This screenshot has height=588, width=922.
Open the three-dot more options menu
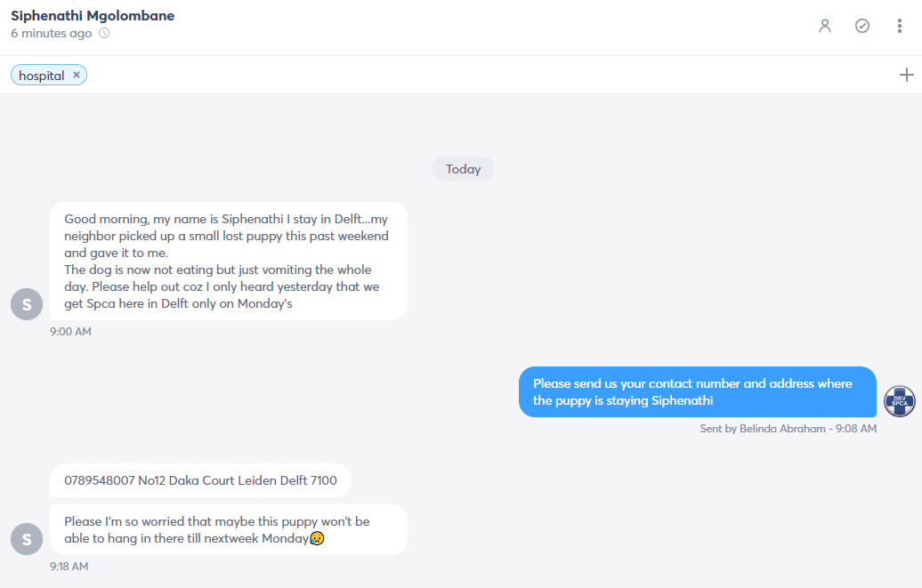point(899,26)
